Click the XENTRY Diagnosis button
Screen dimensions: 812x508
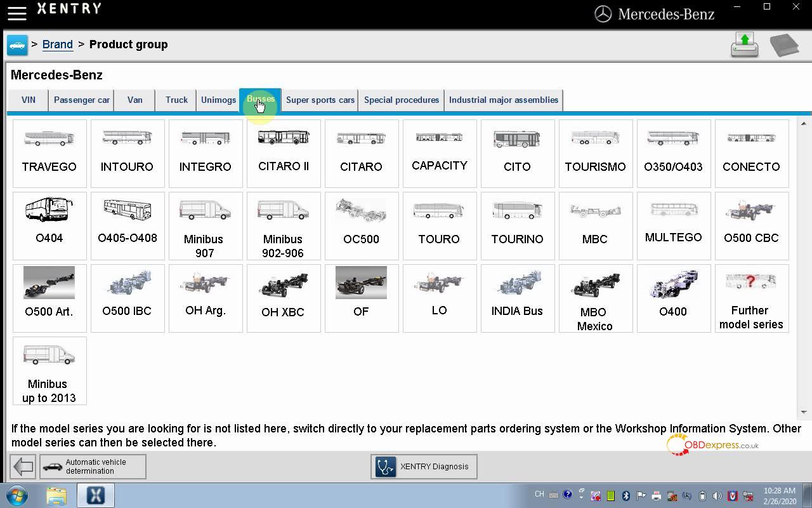coord(424,467)
